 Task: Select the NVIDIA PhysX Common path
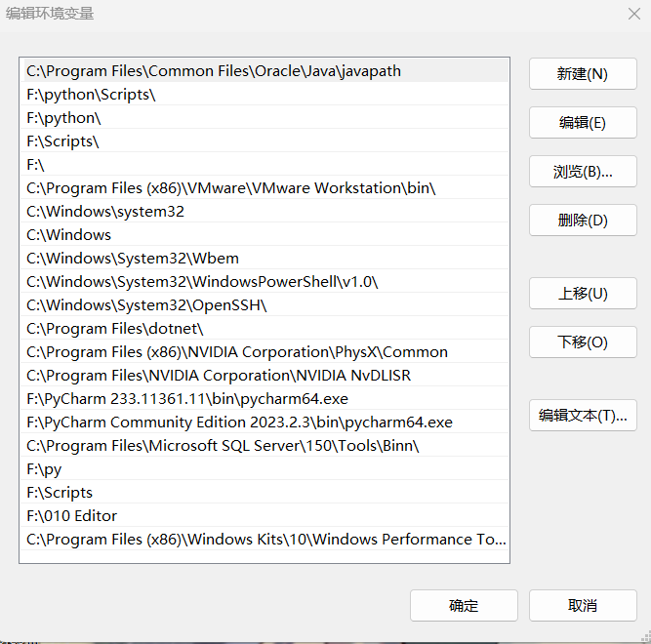pos(237,352)
